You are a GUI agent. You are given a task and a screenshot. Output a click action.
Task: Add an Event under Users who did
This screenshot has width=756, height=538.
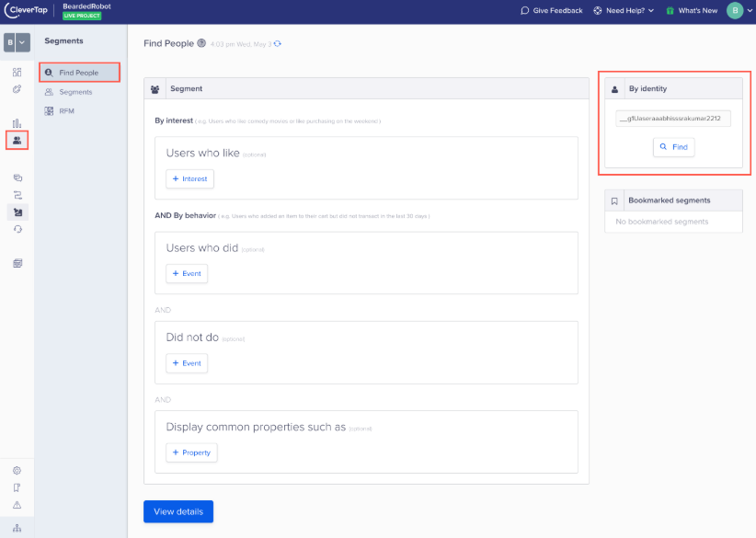pos(187,273)
